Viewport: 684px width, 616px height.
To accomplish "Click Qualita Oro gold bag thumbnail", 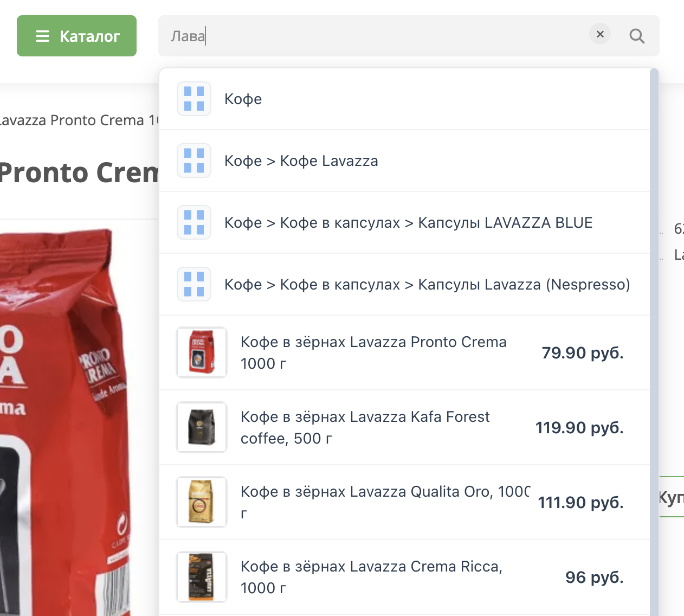I will pos(202,502).
